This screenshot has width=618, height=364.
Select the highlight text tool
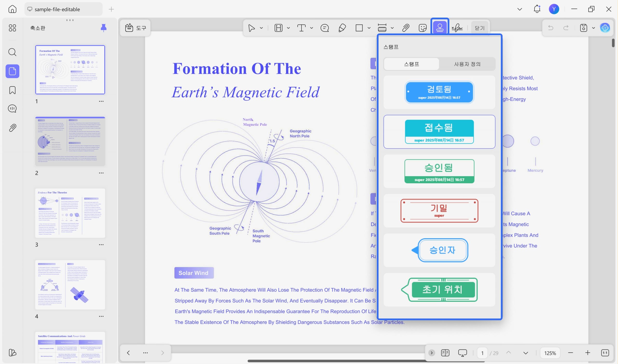278,28
